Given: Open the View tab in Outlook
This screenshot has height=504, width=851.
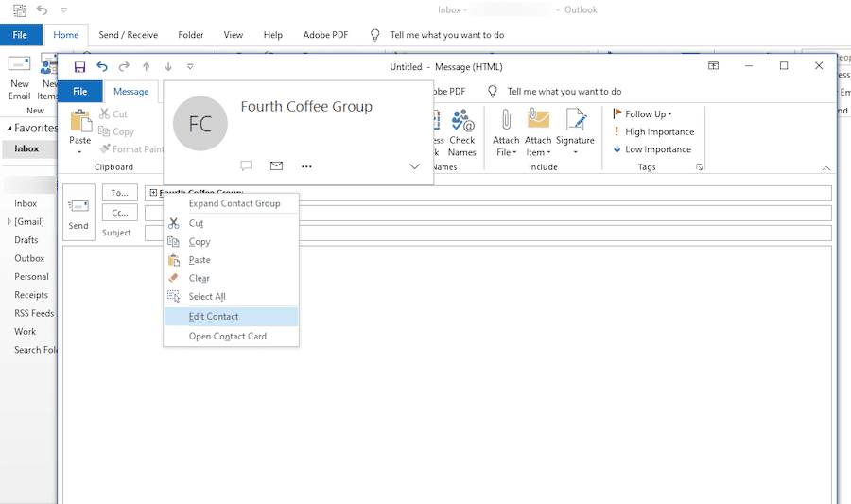Looking at the screenshot, I should [234, 35].
